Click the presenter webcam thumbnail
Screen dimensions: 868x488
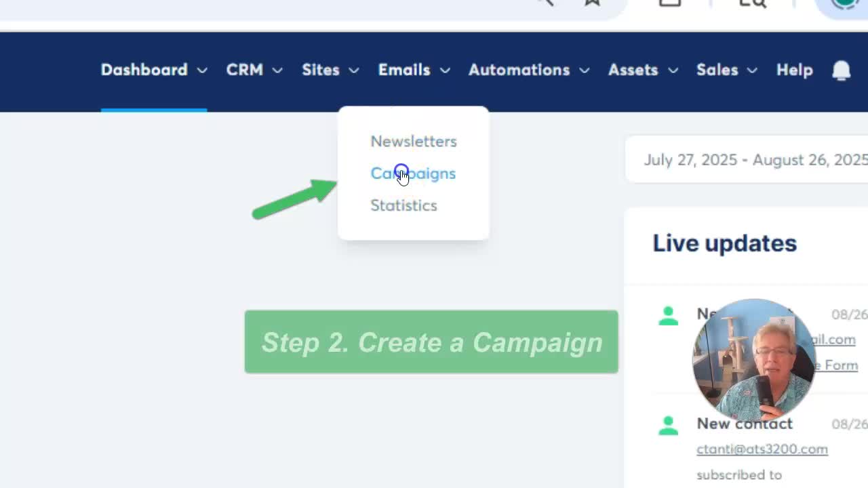point(753,360)
